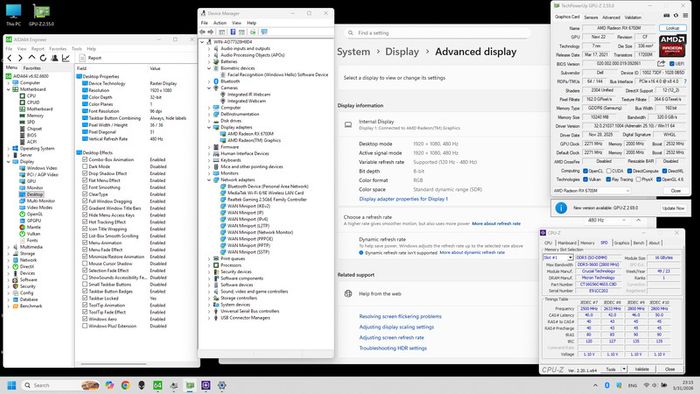Open Action menu in Device Manager
The height and width of the screenshot is (394, 700).
[220, 23]
